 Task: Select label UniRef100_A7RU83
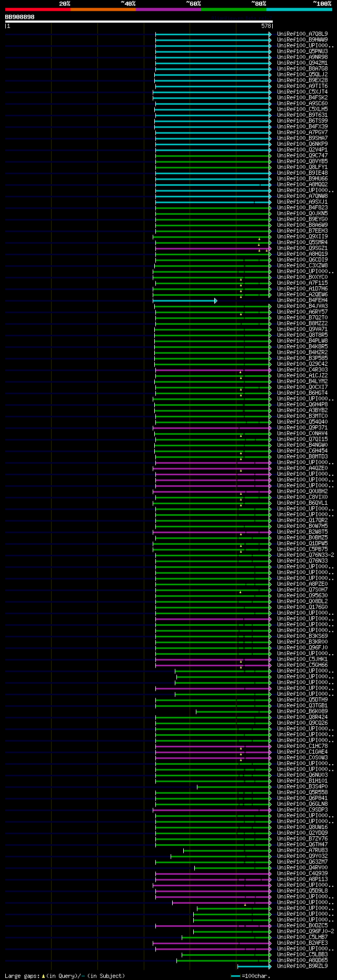click(302, 850)
